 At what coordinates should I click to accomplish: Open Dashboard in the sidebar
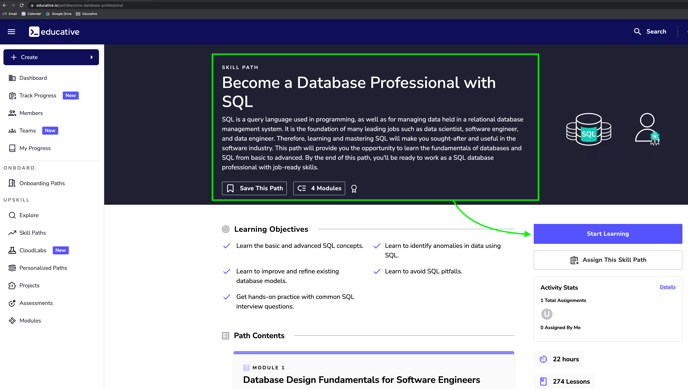click(33, 78)
